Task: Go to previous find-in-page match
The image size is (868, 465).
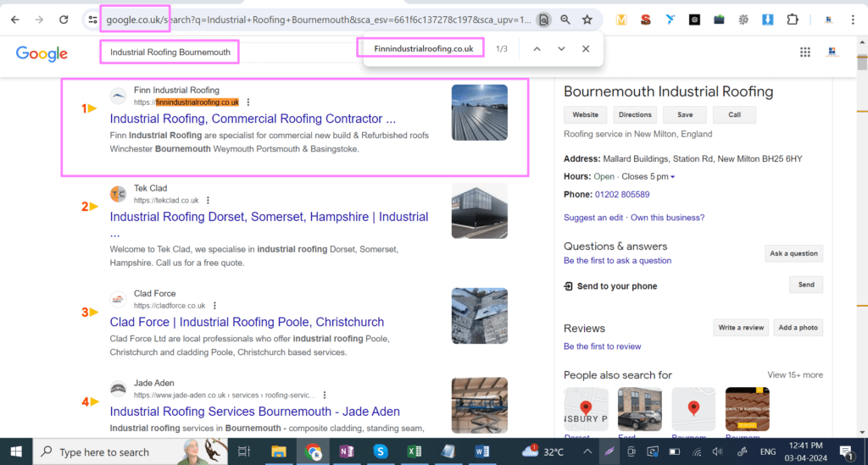Action: coord(537,48)
